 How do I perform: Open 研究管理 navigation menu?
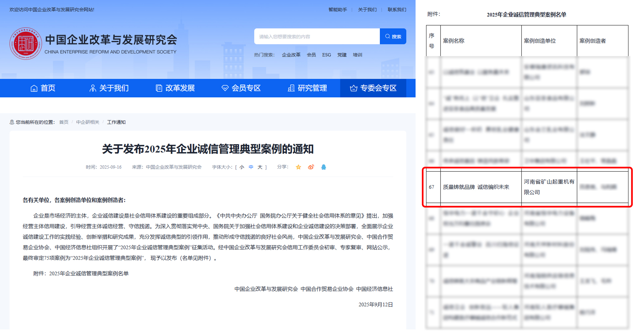[307, 88]
